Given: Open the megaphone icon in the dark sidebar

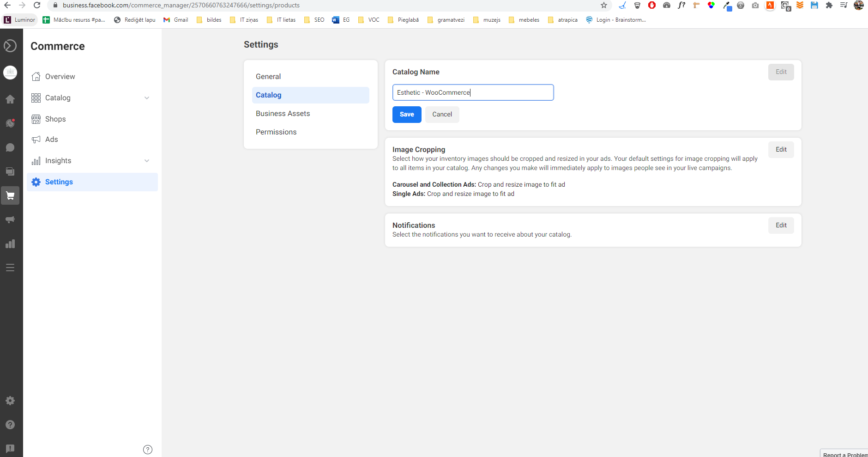Looking at the screenshot, I should 10,219.
